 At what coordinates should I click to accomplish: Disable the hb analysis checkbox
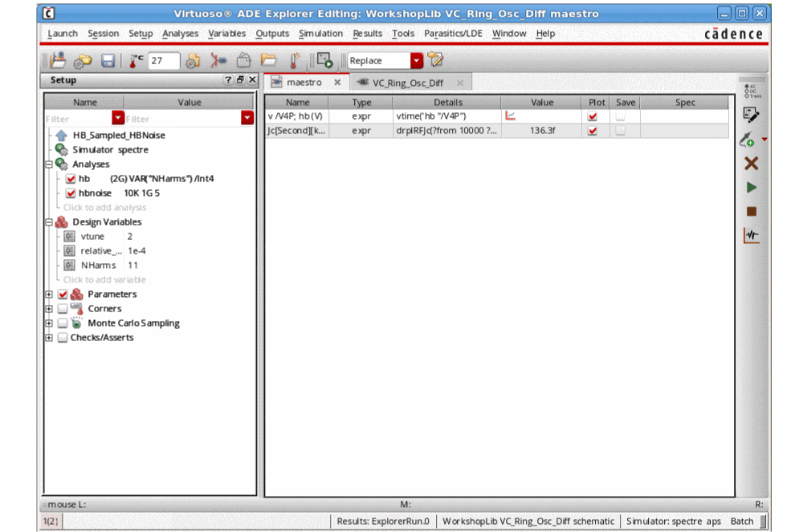pyautogui.click(x=71, y=179)
